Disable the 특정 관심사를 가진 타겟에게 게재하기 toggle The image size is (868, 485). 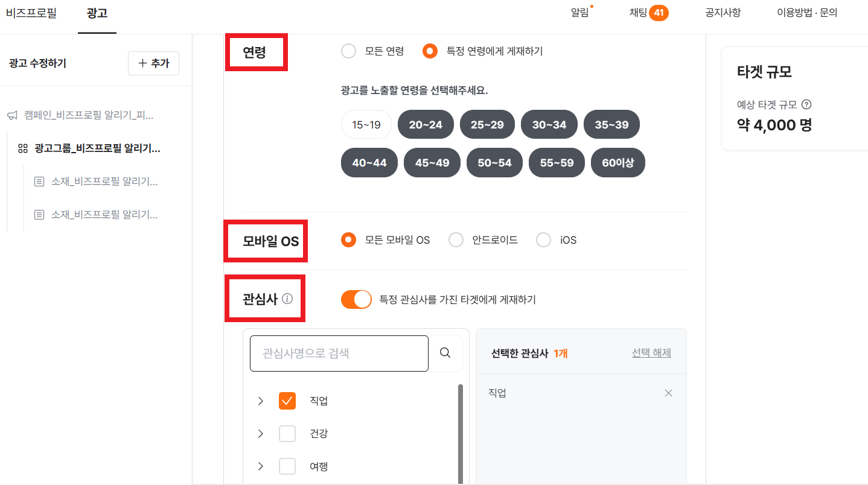pos(356,299)
